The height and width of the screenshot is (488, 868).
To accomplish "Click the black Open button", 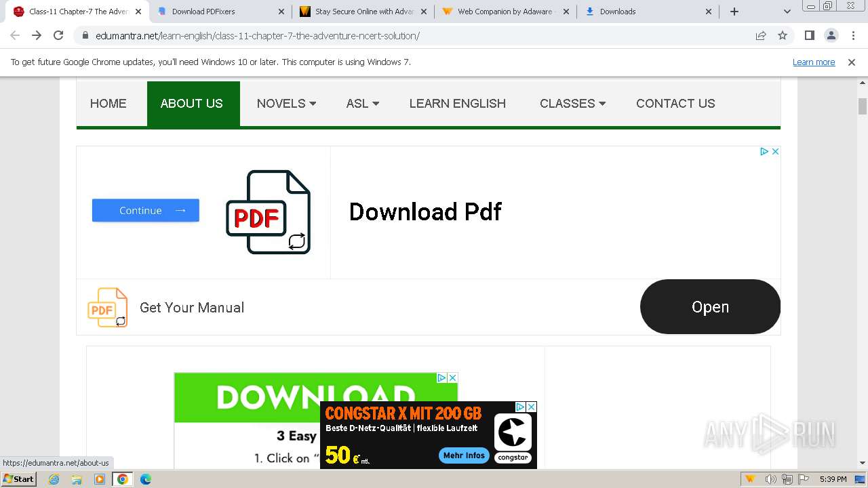I will 710,307.
